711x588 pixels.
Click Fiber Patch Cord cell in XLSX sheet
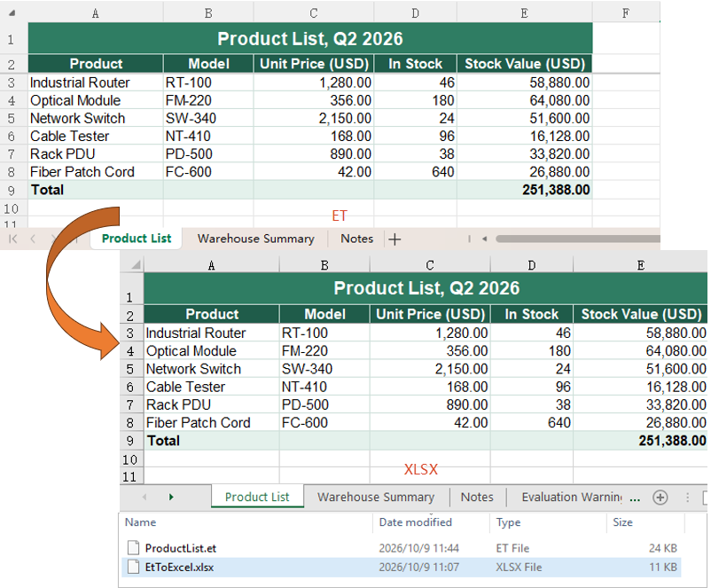(x=212, y=422)
